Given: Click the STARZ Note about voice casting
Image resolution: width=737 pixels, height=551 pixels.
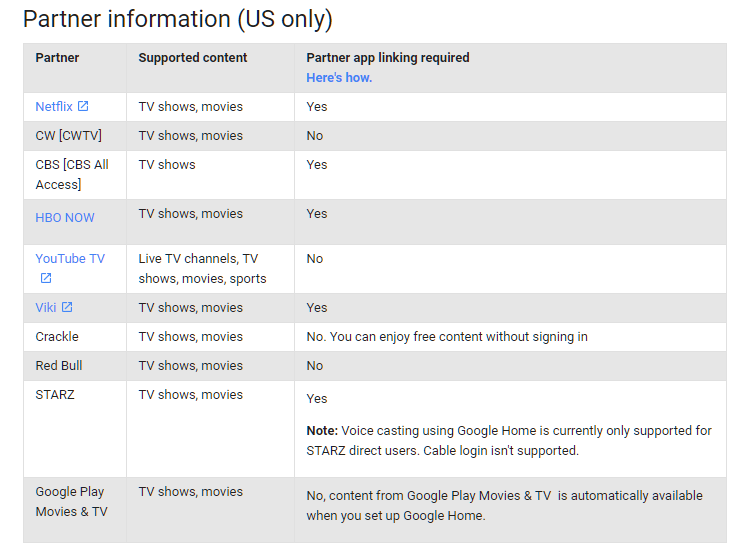Looking at the screenshot, I should [x=509, y=441].
